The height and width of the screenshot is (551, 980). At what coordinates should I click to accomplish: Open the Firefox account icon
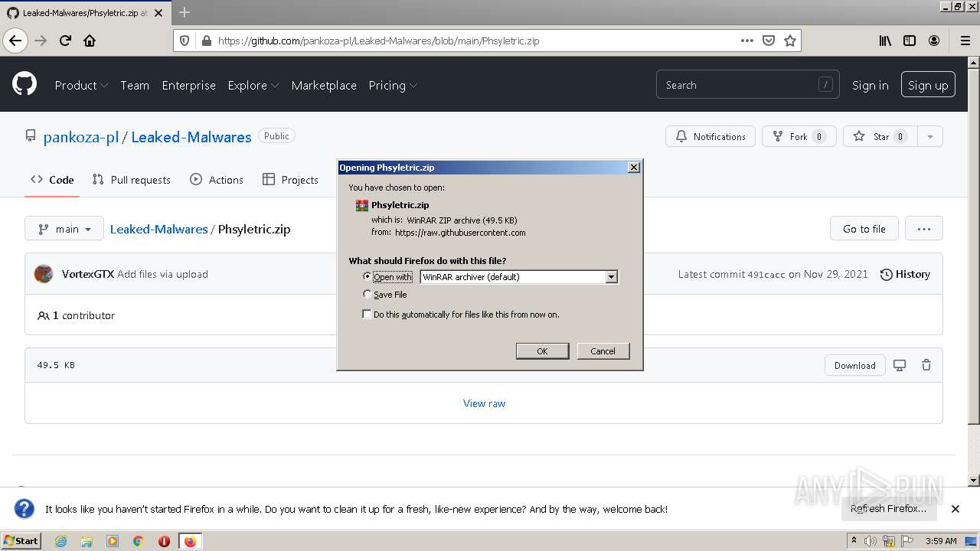tap(934, 41)
